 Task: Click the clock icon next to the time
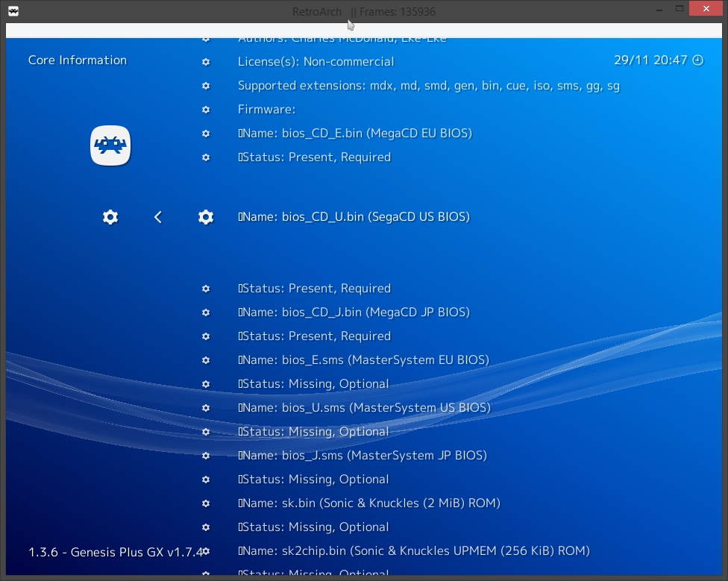pyautogui.click(x=698, y=60)
